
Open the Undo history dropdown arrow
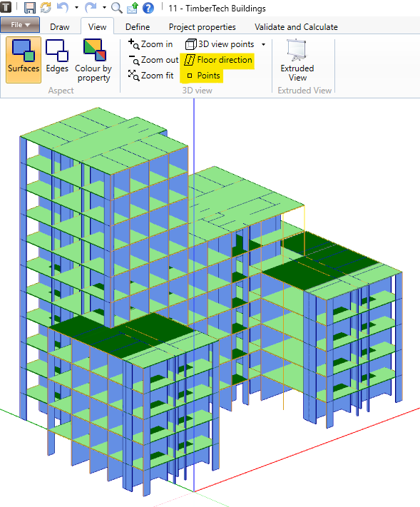[x=76, y=7]
